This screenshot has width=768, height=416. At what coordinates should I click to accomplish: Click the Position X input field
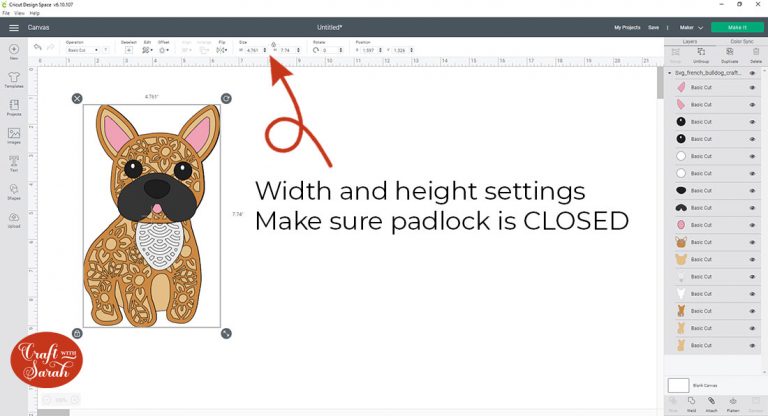369,50
